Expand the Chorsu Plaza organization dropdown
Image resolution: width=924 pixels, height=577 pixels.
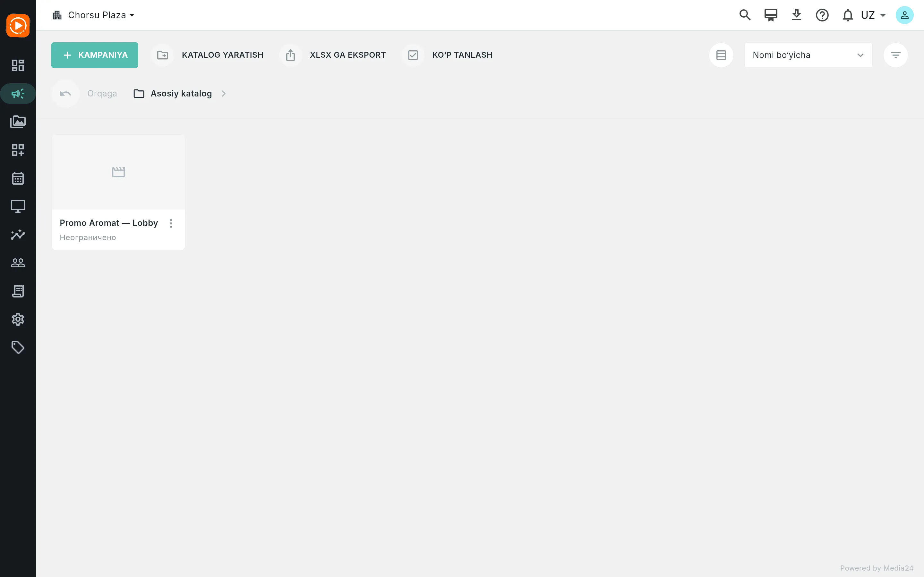pyautogui.click(x=94, y=15)
